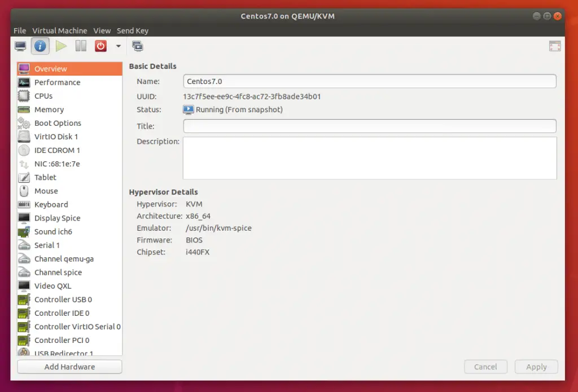The image size is (578, 392).
Task: Click the NIC :68:1e:7e network icon
Action: point(24,164)
